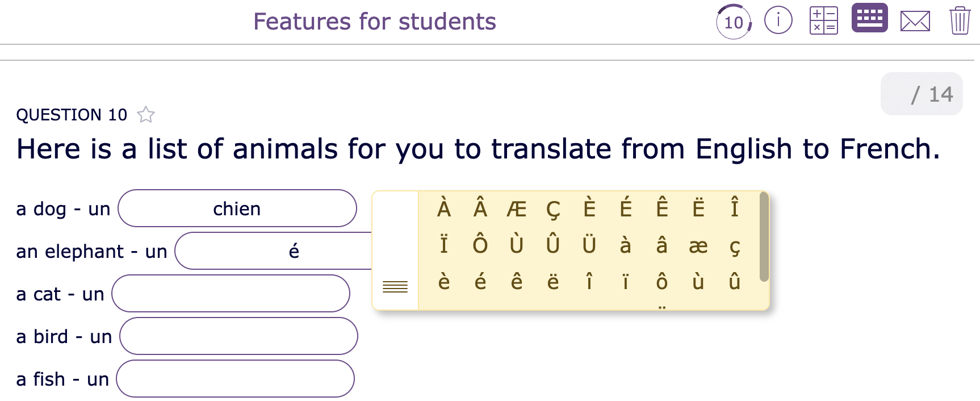View information with the info icon
This screenshot has height=401, width=980.
778,19
